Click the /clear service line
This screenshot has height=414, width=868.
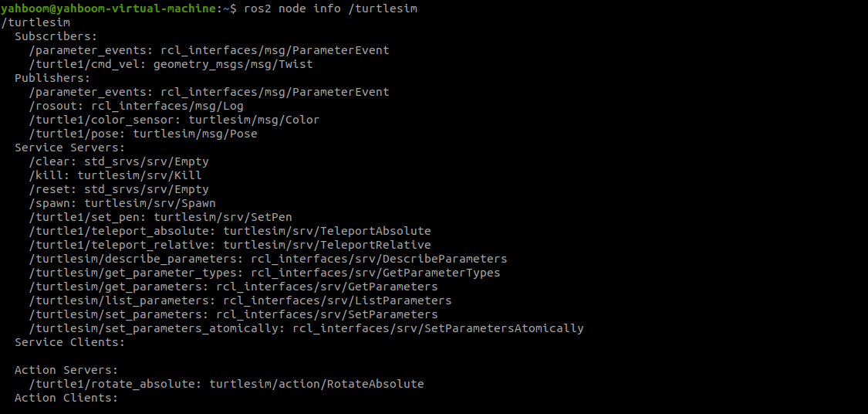119,162
